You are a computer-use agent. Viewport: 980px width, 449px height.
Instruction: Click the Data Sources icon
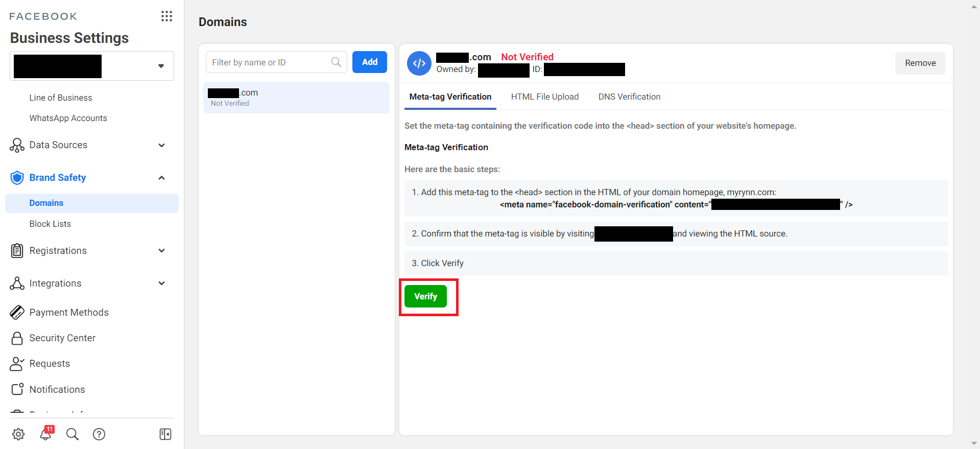coord(17,145)
